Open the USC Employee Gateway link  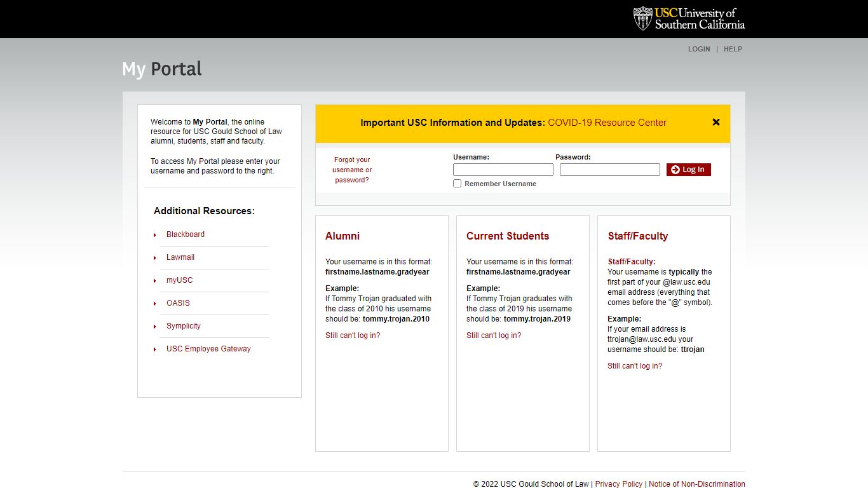point(208,349)
